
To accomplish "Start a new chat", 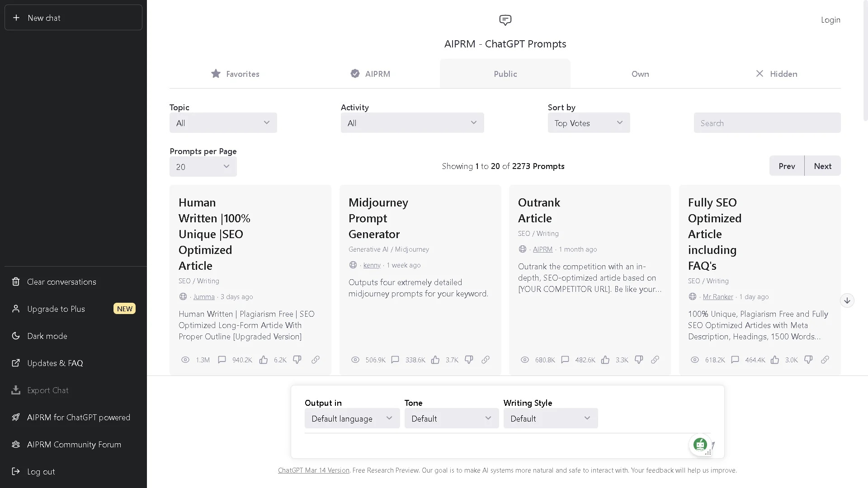I will pos(73,18).
